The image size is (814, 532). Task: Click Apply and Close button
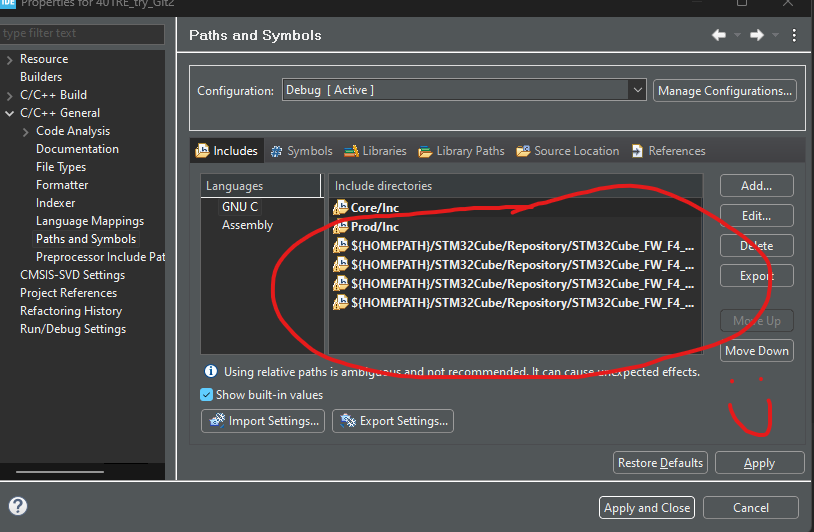[x=647, y=508]
